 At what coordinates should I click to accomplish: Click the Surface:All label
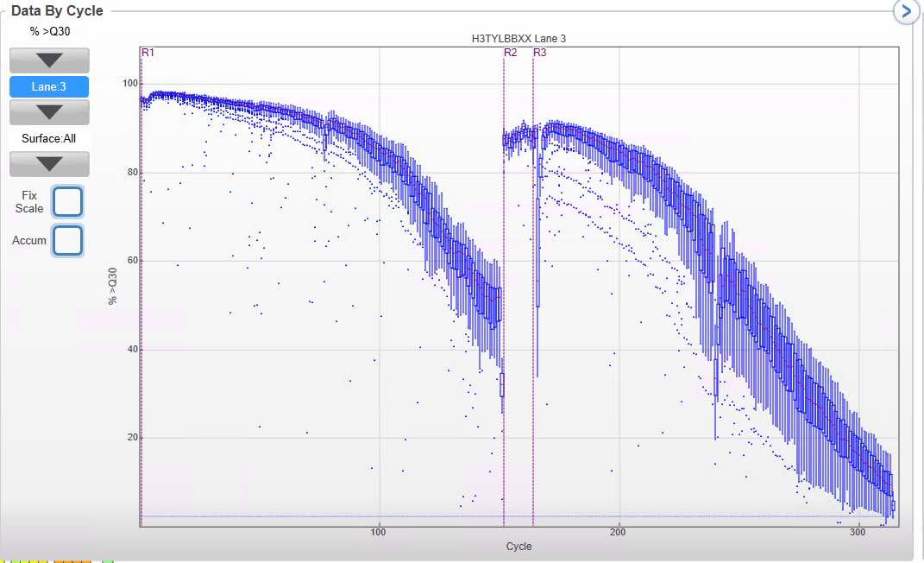tap(49, 138)
